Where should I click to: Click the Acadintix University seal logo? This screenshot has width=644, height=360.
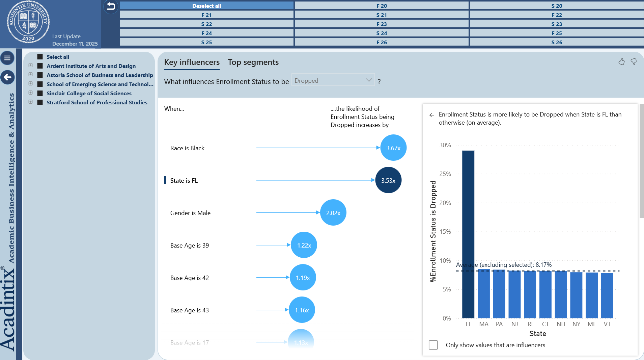[x=28, y=22]
